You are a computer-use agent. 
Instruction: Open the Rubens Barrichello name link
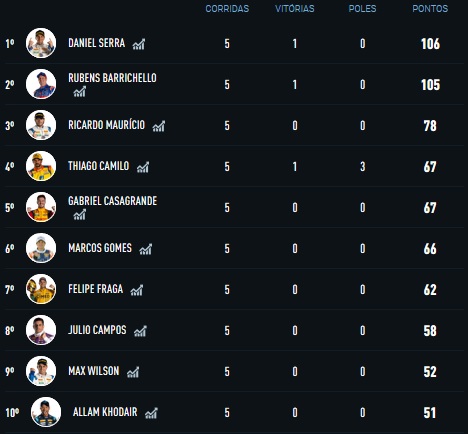point(112,78)
